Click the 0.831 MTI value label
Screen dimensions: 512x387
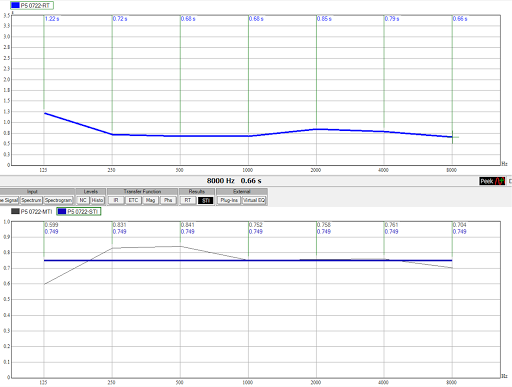[x=119, y=225]
